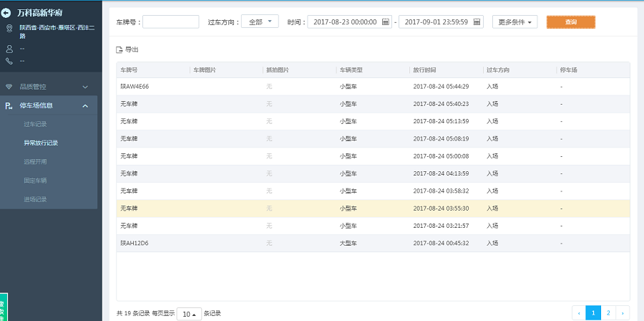
Task: Click time 2017-08-24 05:44:29
Action: tap(441, 87)
